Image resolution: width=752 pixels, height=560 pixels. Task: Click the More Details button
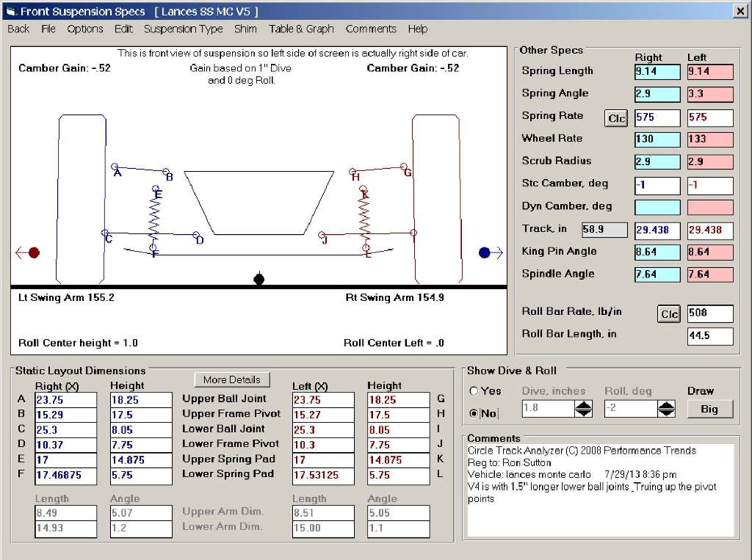tap(232, 379)
